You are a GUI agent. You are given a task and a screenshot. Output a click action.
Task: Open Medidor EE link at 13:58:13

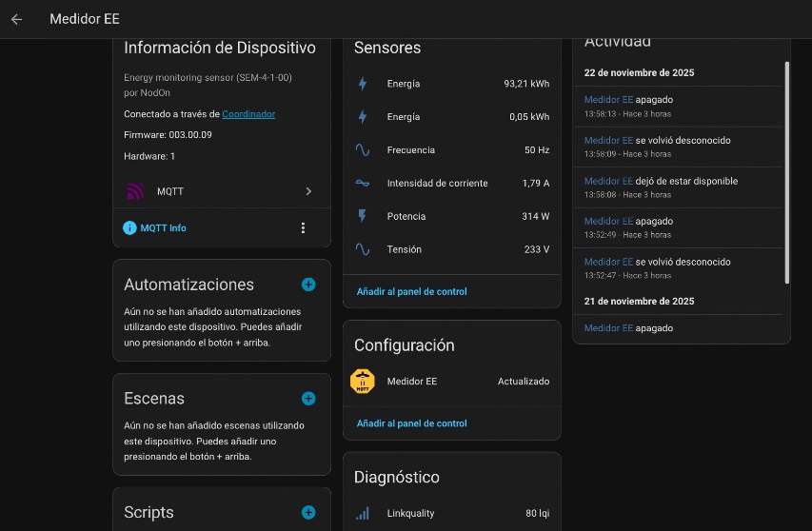coord(608,100)
